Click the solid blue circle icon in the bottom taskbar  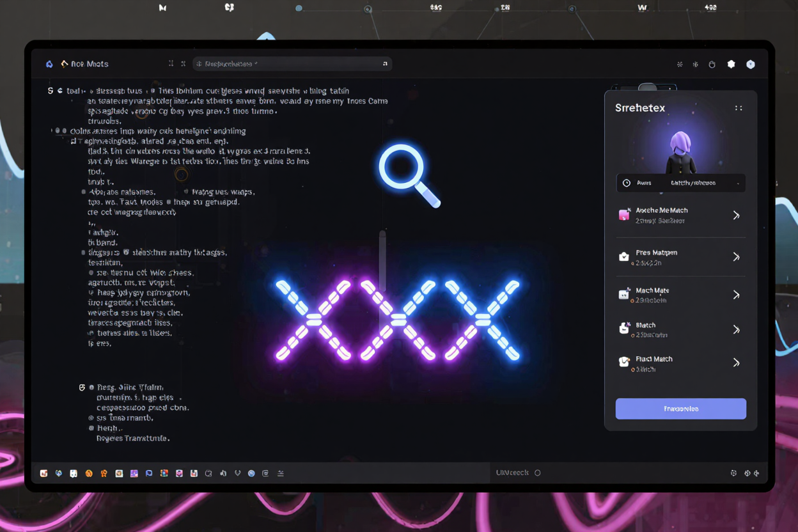[x=251, y=473]
